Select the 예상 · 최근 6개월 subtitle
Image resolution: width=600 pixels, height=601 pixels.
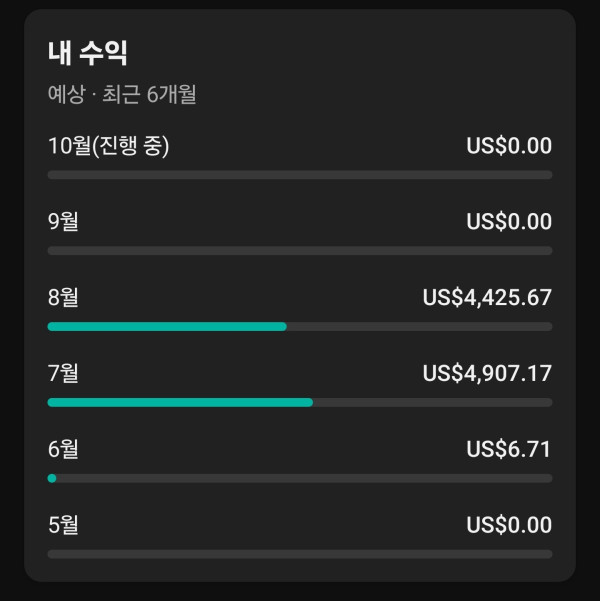[122, 95]
